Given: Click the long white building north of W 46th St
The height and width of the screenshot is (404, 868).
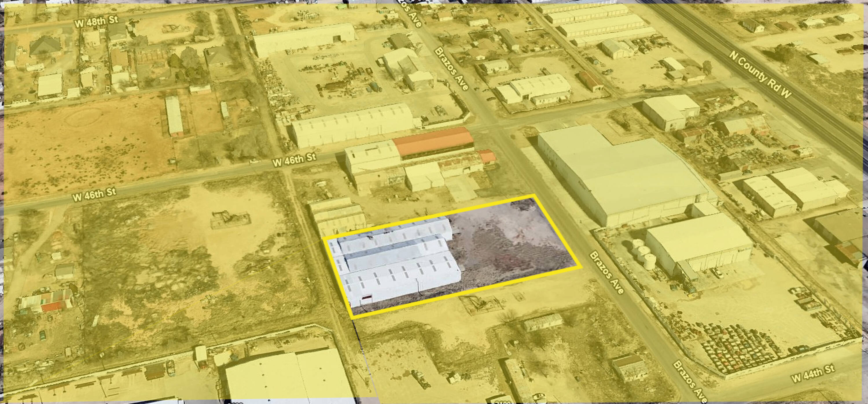Looking at the screenshot, I should (x=352, y=125).
